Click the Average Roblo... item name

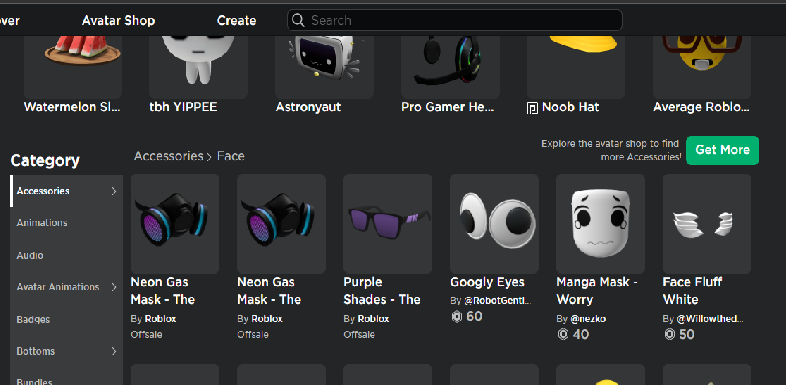[701, 107]
